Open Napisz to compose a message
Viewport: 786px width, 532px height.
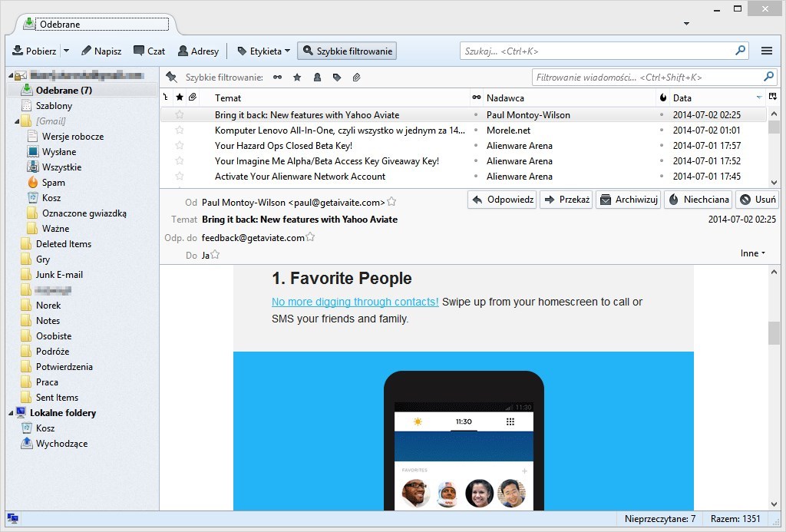click(x=101, y=51)
